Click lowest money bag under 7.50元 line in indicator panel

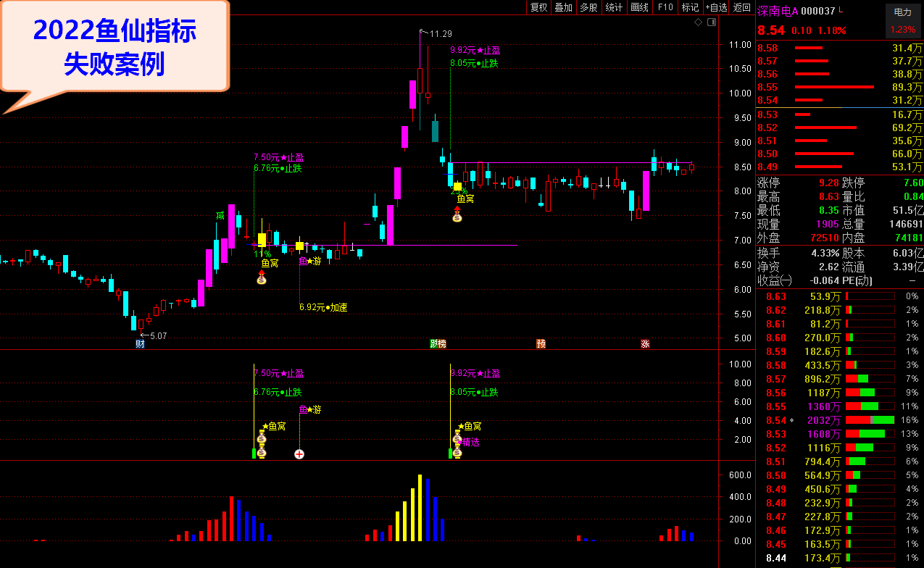(262, 453)
